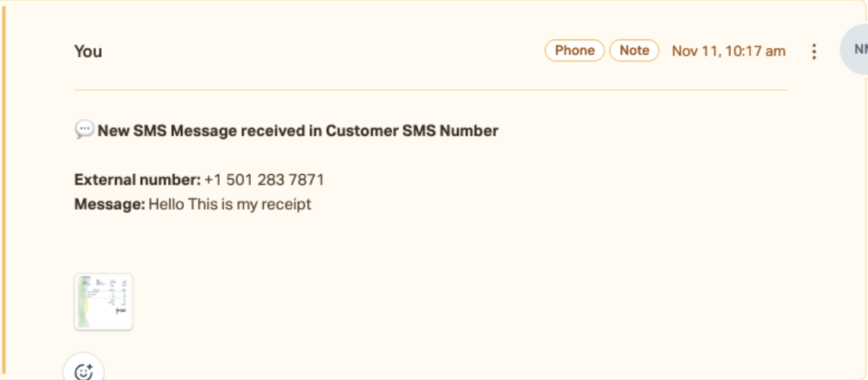Image resolution: width=868 pixels, height=380 pixels.
Task: Click the author name You
Action: [88, 52]
